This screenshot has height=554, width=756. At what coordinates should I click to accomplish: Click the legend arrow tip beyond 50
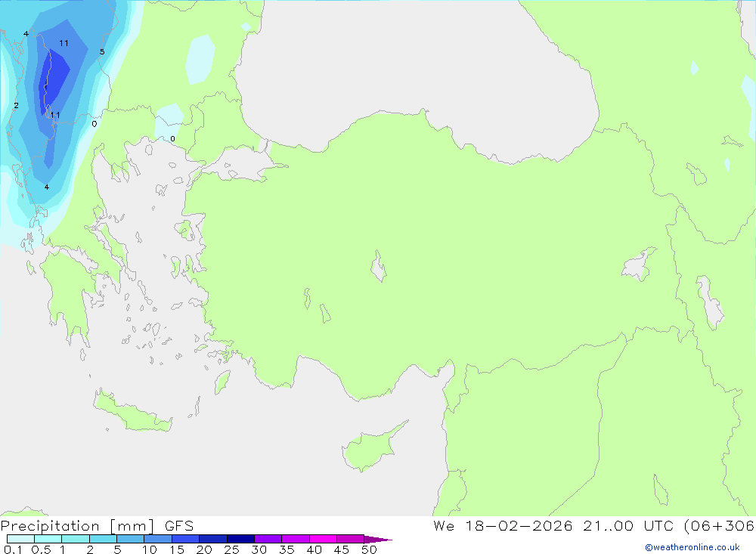coord(378,540)
